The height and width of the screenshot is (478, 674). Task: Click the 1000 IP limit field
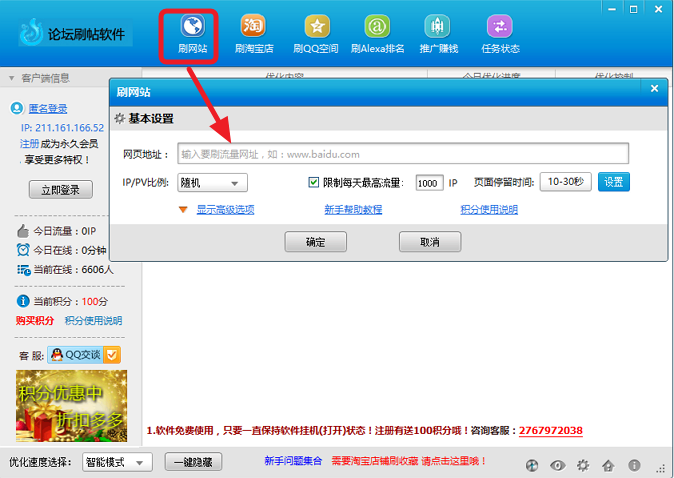point(429,183)
